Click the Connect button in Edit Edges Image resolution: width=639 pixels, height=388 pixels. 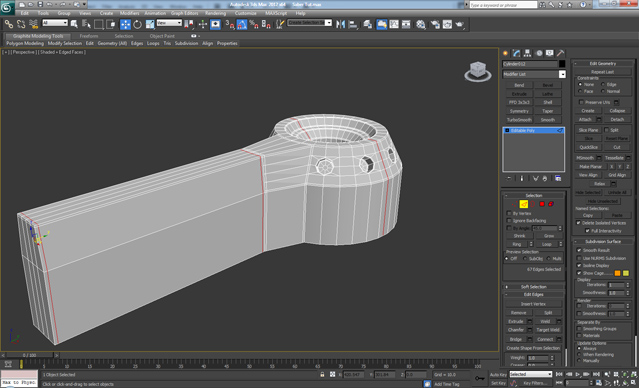pos(545,339)
